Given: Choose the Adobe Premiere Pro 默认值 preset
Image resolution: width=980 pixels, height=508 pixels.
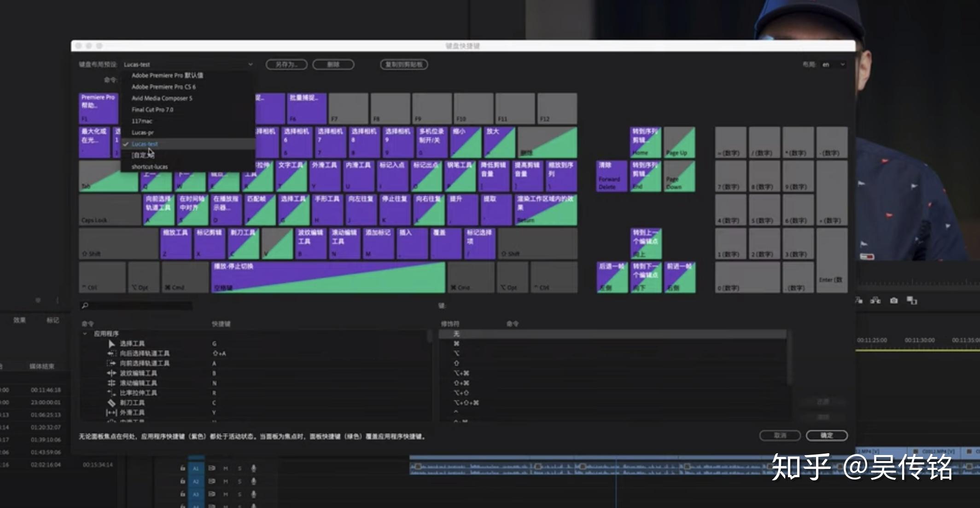Looking at the screenshot, I should tap(188, 75).
